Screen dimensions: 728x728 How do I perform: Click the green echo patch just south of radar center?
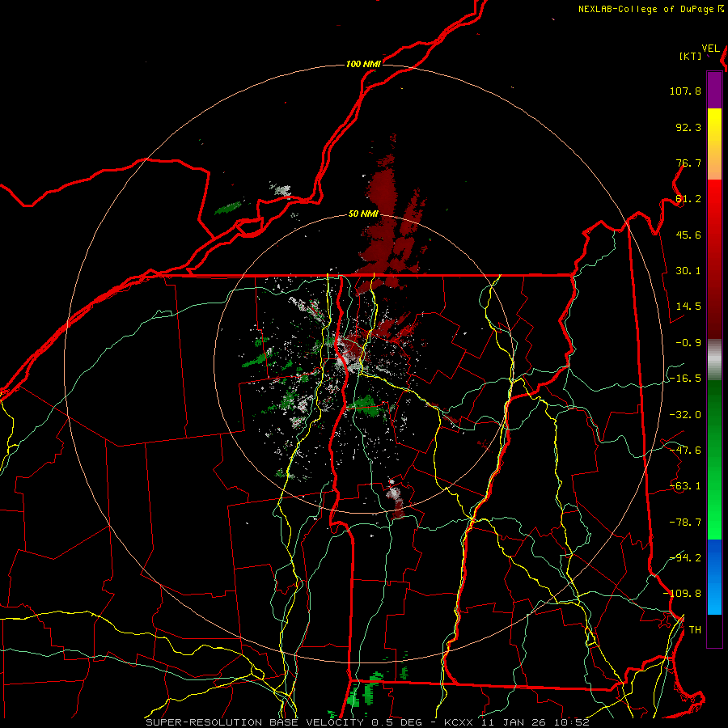click(366, 405)
